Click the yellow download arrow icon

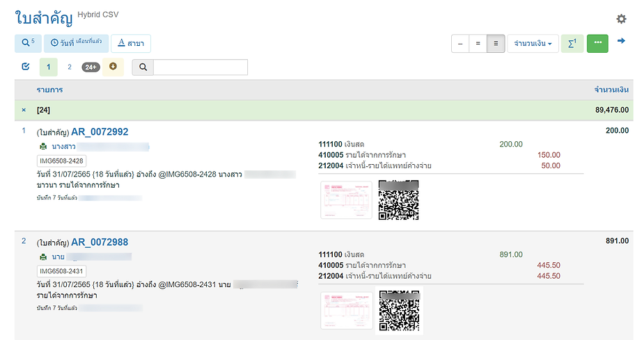113,67
